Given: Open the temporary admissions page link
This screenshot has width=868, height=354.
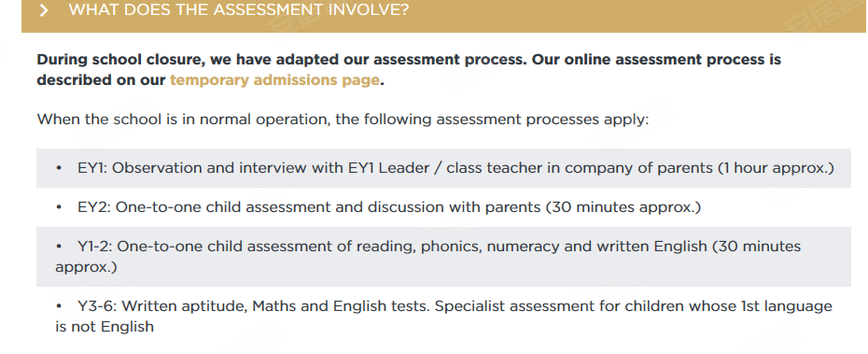Looking at the screenshot, I should pos(274,79).
